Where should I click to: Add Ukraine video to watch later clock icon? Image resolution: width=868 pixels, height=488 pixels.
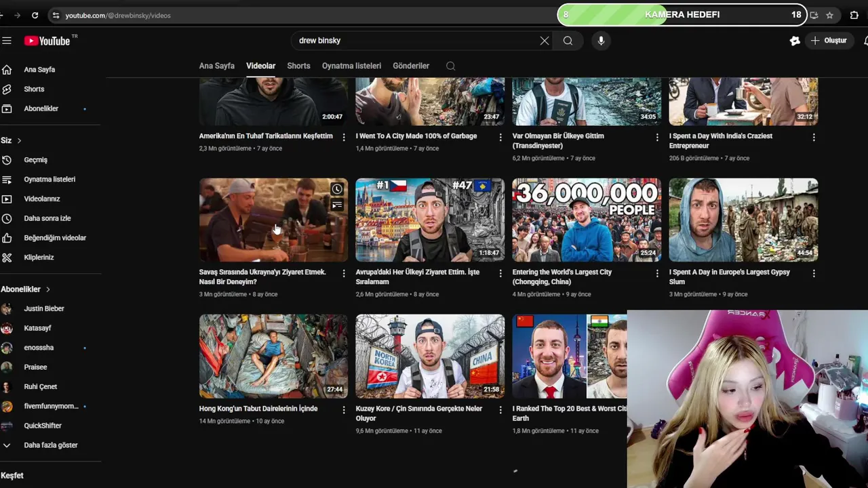337,189
